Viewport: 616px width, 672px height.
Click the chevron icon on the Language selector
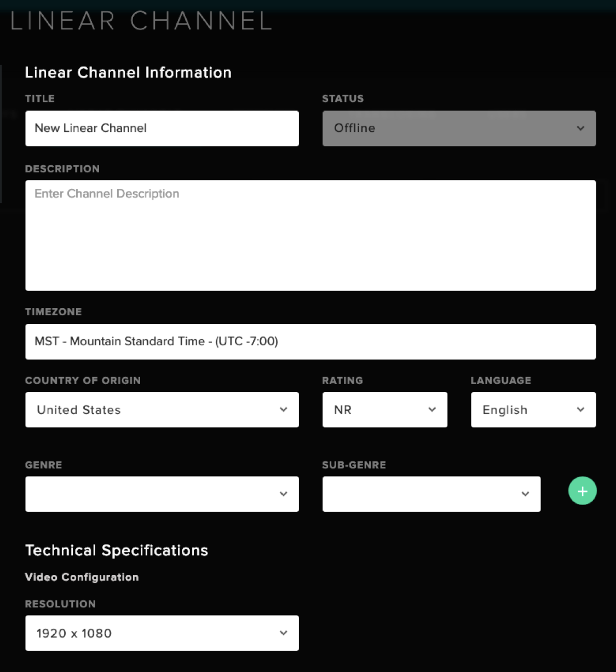pos(580,409)
